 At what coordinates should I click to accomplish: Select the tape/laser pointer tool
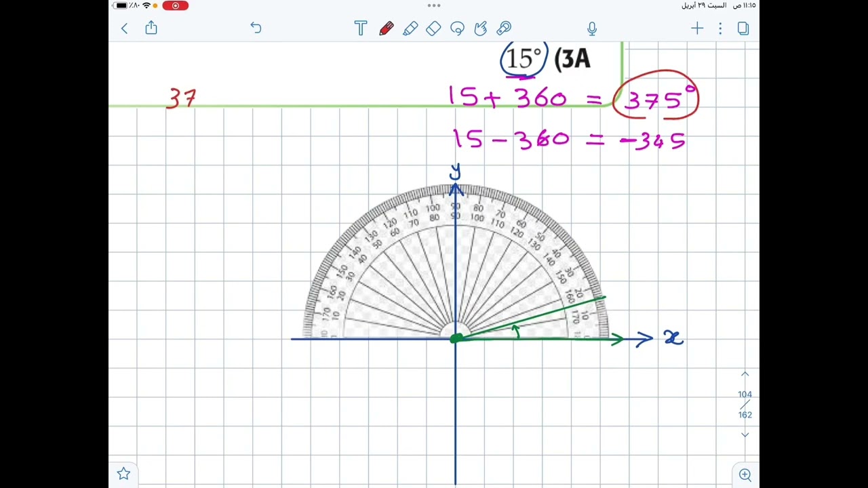(x=504, y=28)
